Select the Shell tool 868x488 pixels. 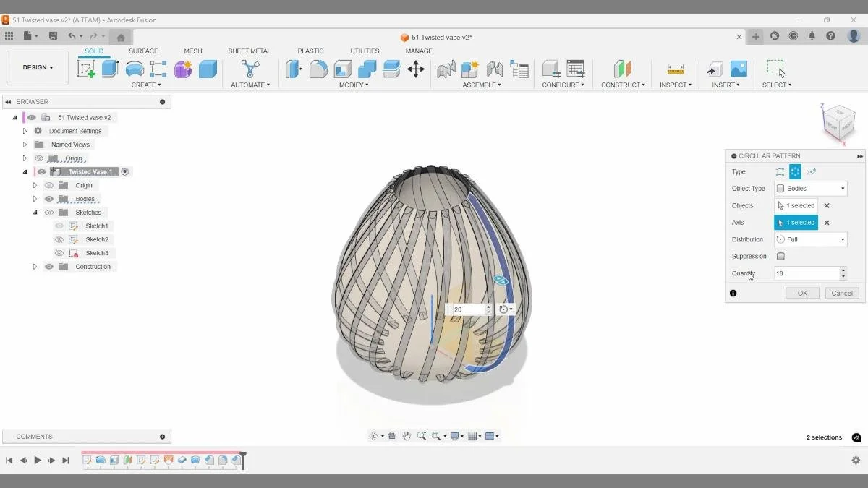coord(343,69)
